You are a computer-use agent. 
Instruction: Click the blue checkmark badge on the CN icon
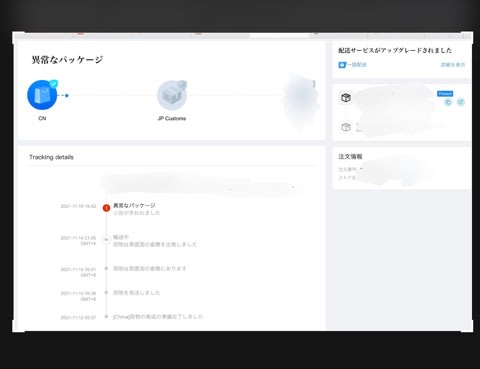pos(53,84)
